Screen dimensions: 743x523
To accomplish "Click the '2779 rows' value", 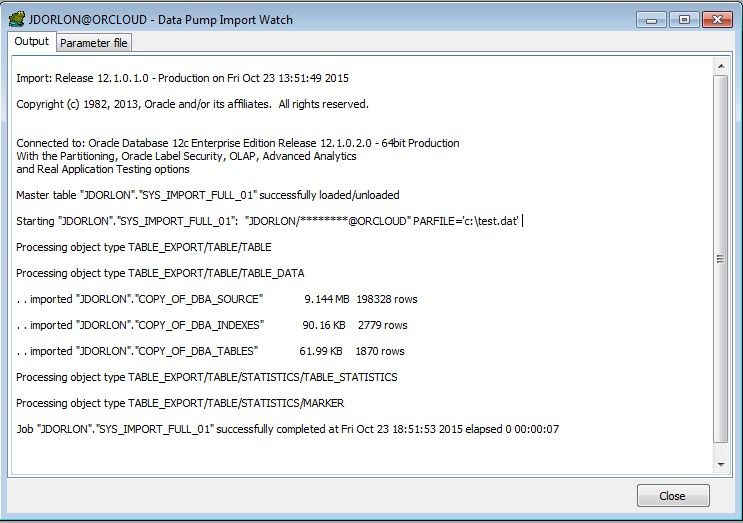I will pos(383,325).
